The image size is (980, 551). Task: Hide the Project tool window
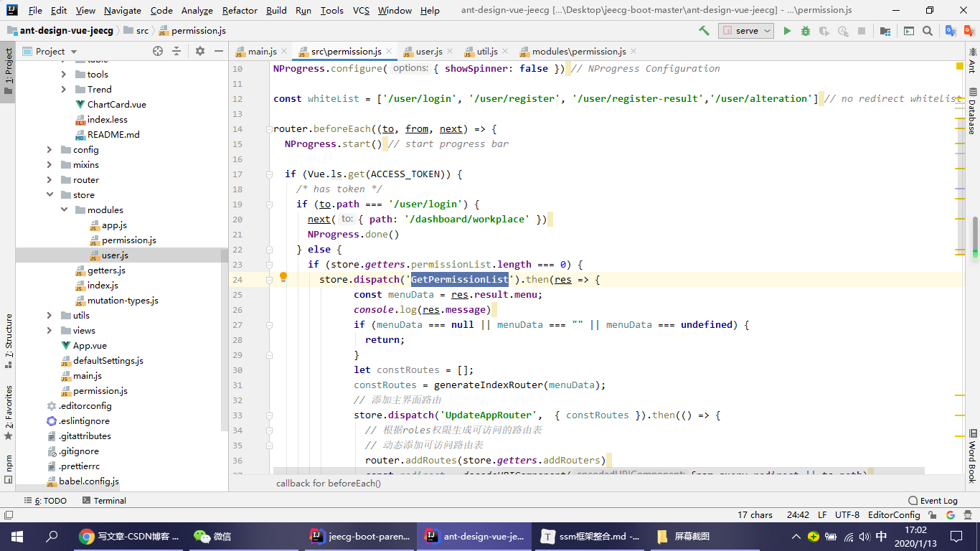[x=219, y=51]
